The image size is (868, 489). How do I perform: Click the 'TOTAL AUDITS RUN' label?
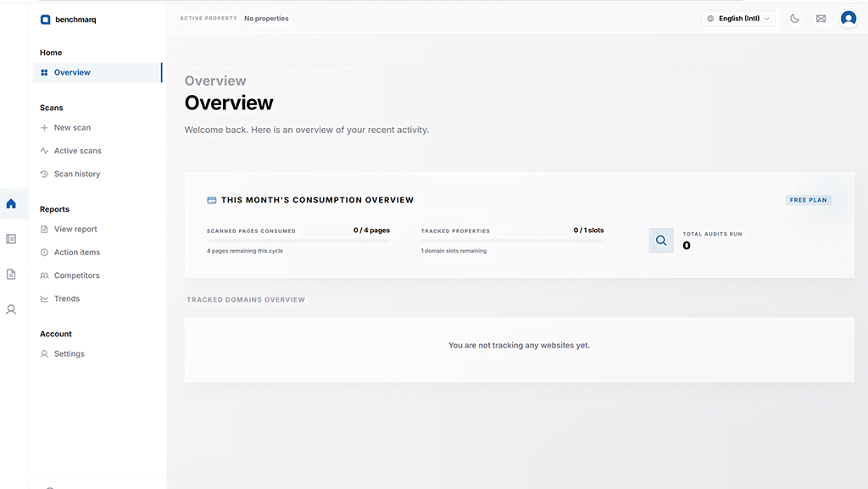point(712,234)
